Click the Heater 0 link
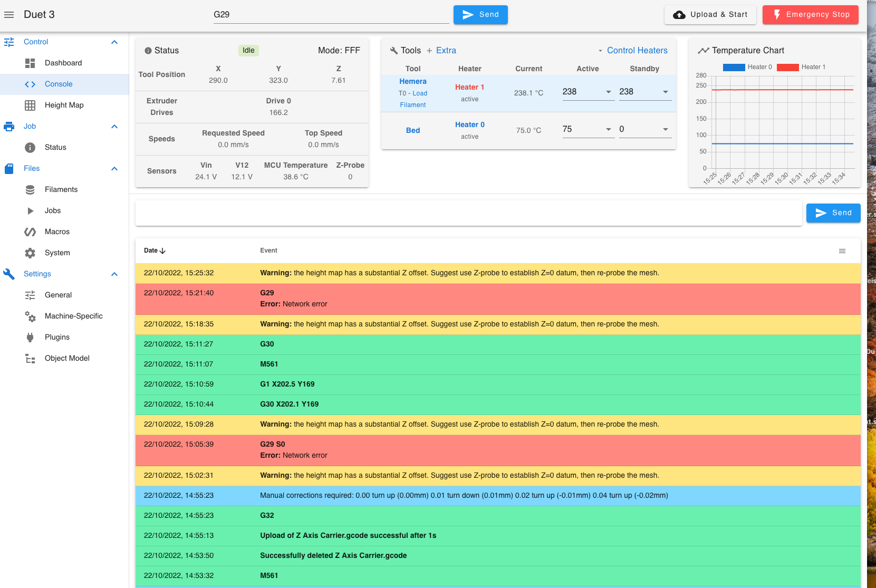 [469, 125]
